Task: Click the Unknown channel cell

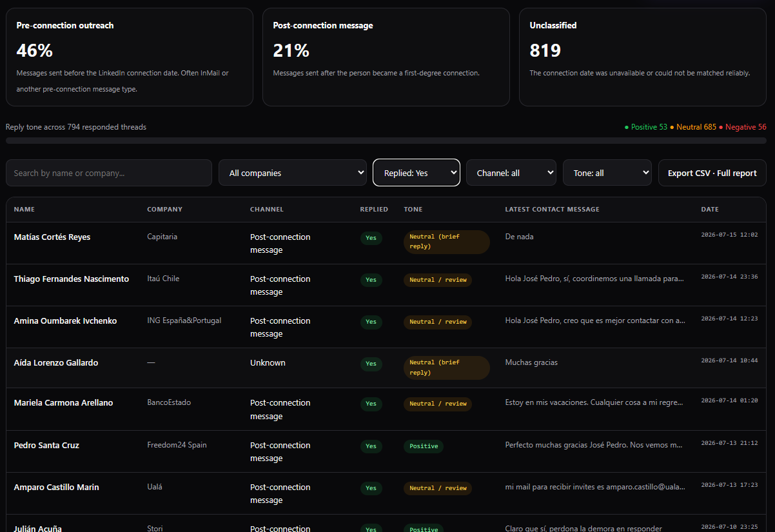Action: tap(268, 363)
